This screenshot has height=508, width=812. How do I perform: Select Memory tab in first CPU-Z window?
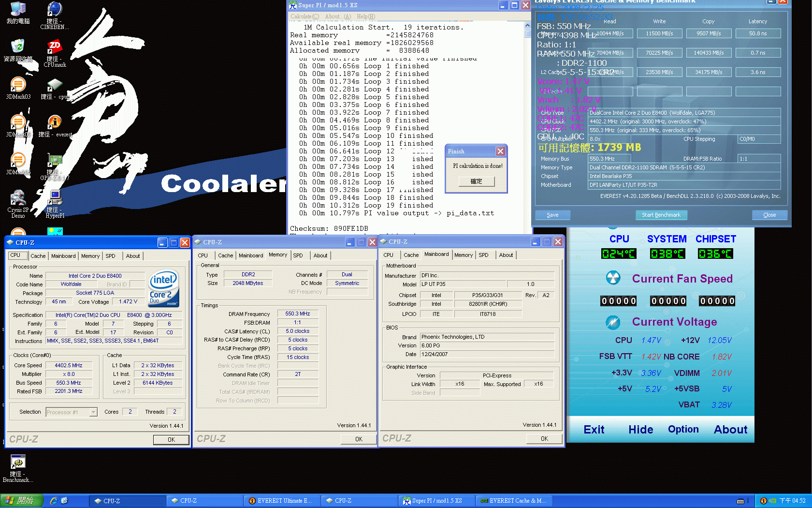pyautogui.click(x=90, y=256)
